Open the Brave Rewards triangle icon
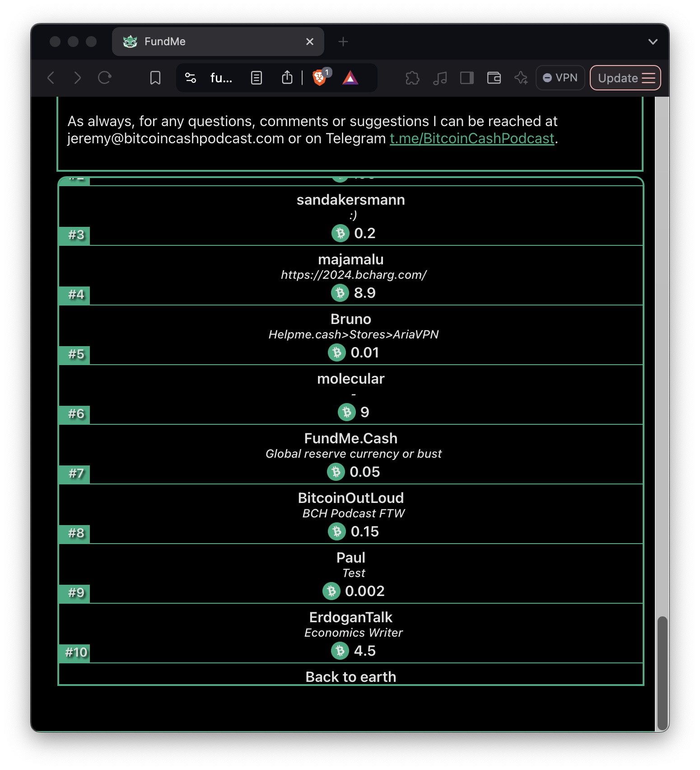This screenshot has width=700, height=770. coord(350,78)
